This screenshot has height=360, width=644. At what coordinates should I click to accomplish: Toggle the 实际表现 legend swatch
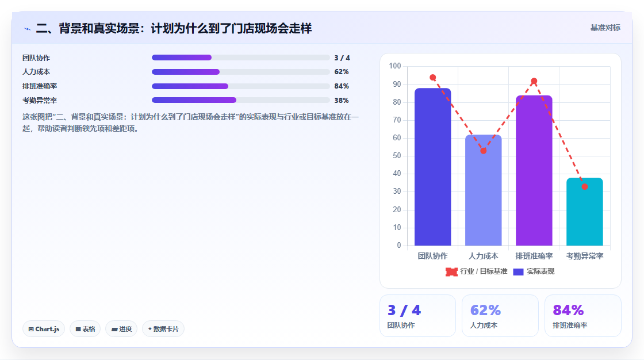tap(518, 271)
